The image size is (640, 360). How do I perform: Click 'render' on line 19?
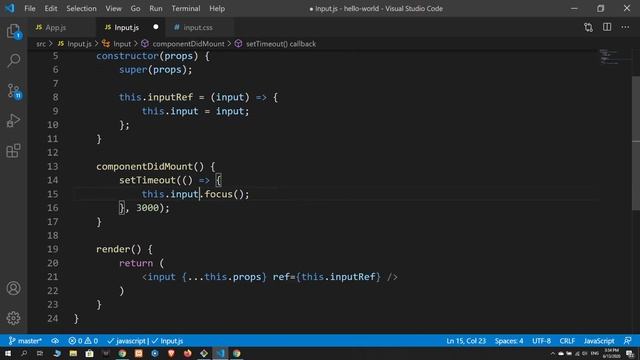pyautogui.click(x=113, y=249)
